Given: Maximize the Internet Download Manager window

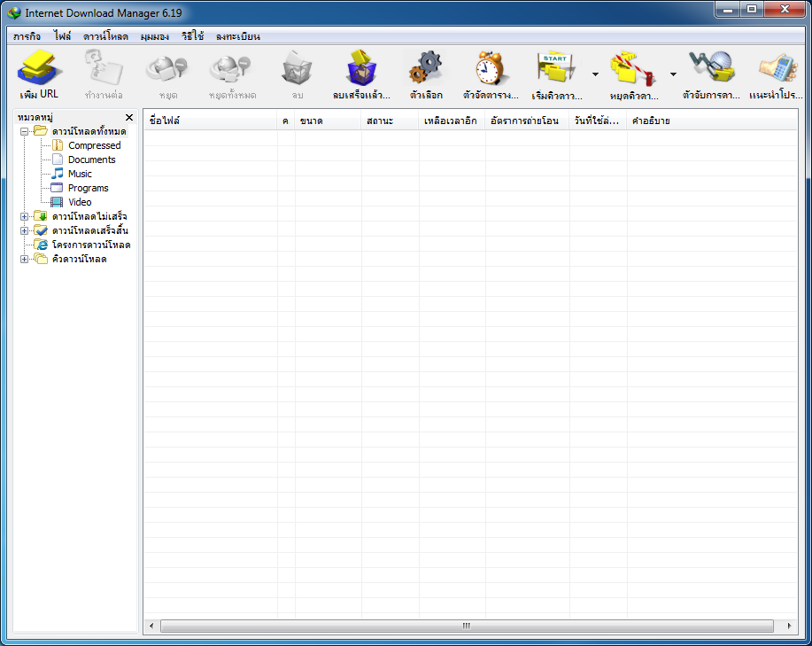Looking at the screenshot, I should (x=752, y=9).
